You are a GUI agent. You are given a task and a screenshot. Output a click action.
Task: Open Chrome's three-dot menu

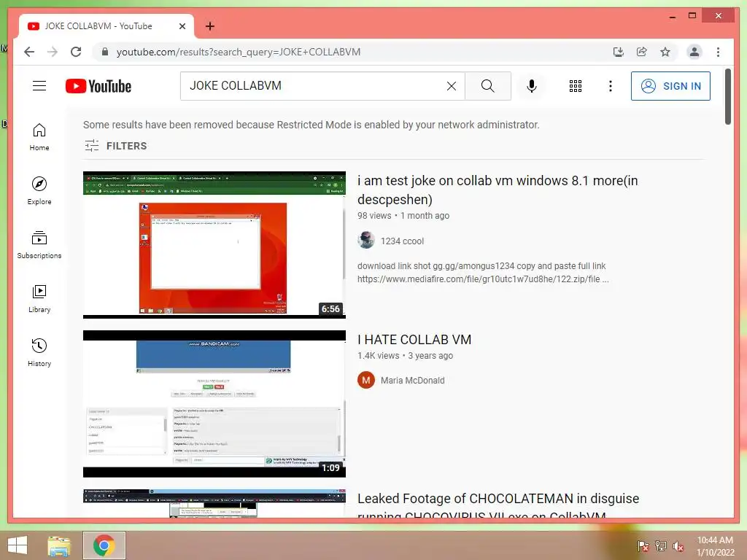(718, 52)
